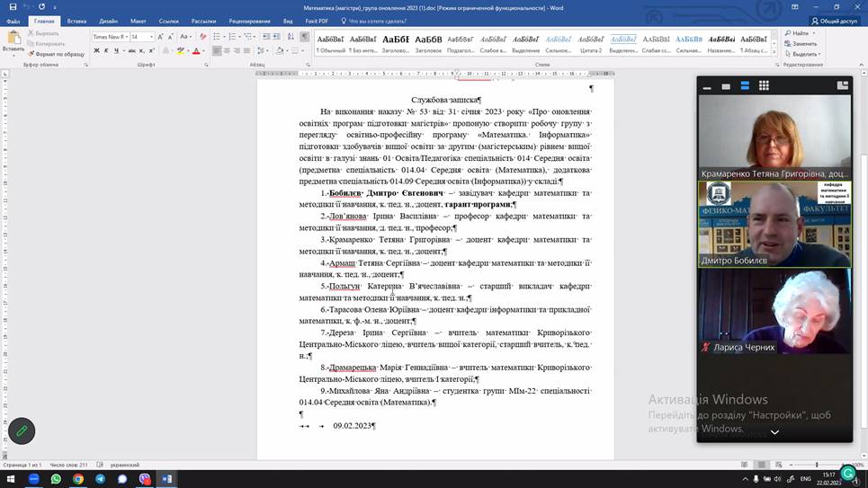Click the green pen annotation icon
Viewport: 868px width, 488px height.
[x=22, y=431]
